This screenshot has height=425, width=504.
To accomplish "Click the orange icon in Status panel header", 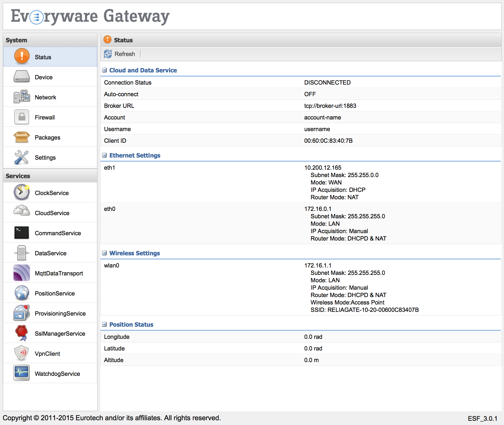I will 108,40.
